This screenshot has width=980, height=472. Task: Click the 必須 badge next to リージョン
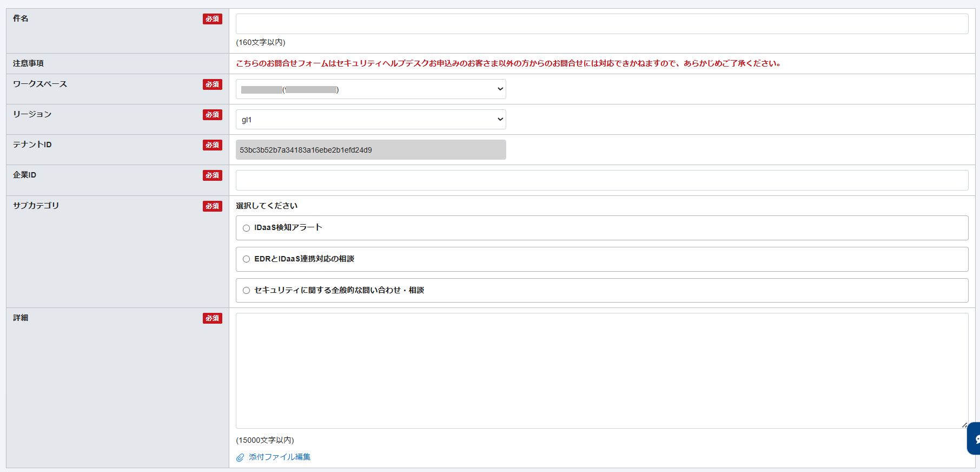point(213,115)
